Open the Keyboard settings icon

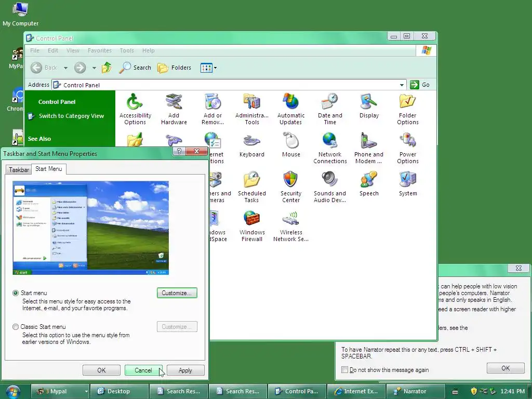click(252, 145)
